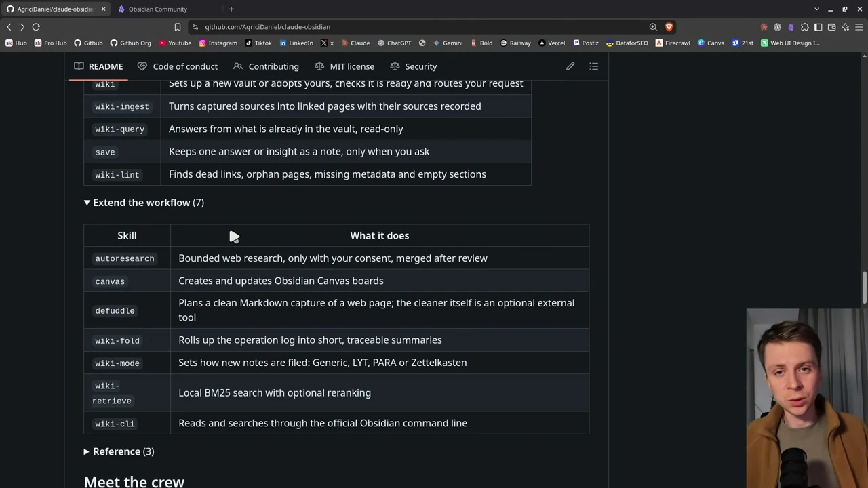Collapse the 'Extend the workflow (7)' section
Viewport: 868px width, 488px height.
click(144, 203)
